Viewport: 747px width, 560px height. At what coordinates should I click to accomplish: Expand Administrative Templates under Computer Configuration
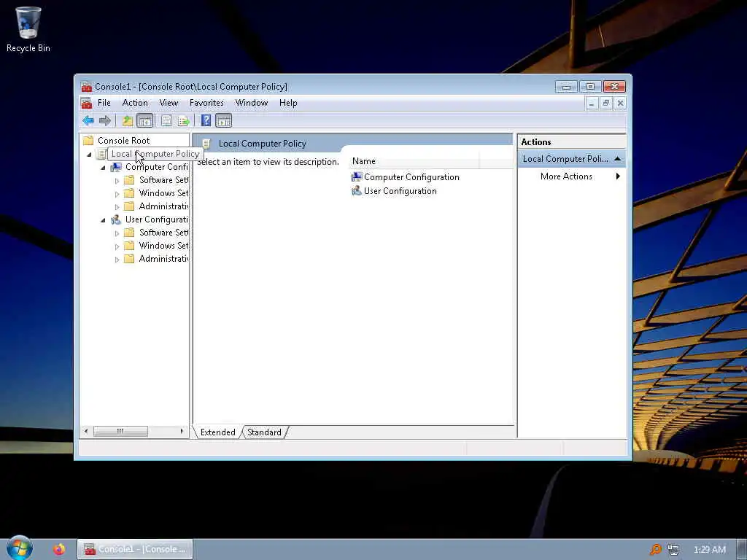[x=117, y=207]
